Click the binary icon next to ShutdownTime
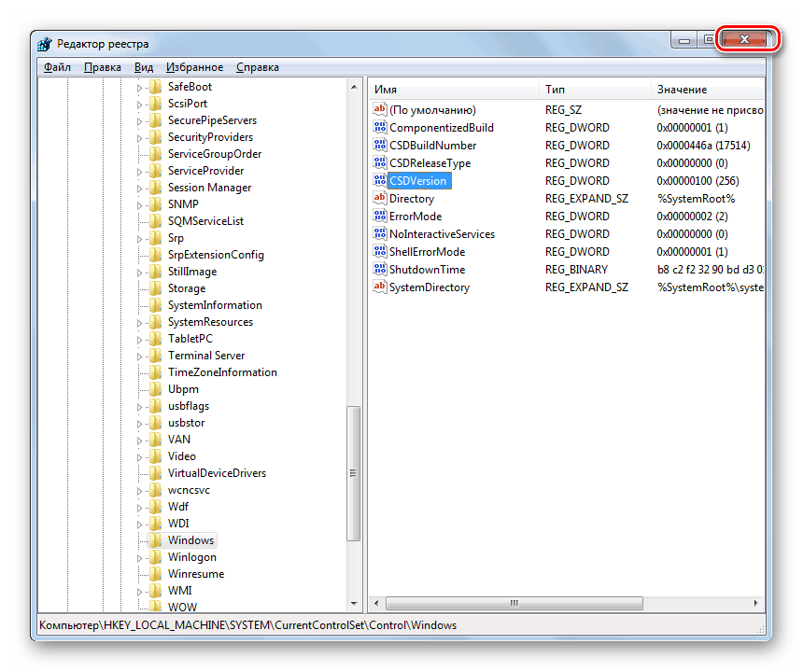 [379, 269]
